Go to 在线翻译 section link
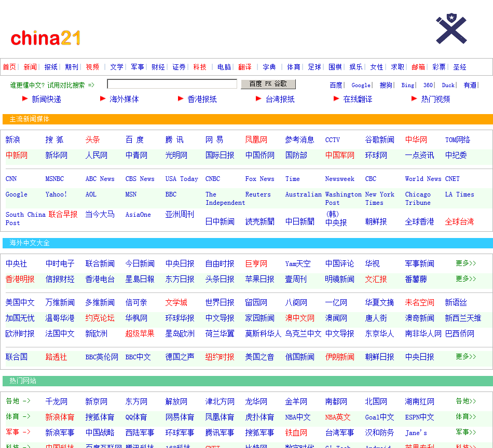 coord(358,99)
